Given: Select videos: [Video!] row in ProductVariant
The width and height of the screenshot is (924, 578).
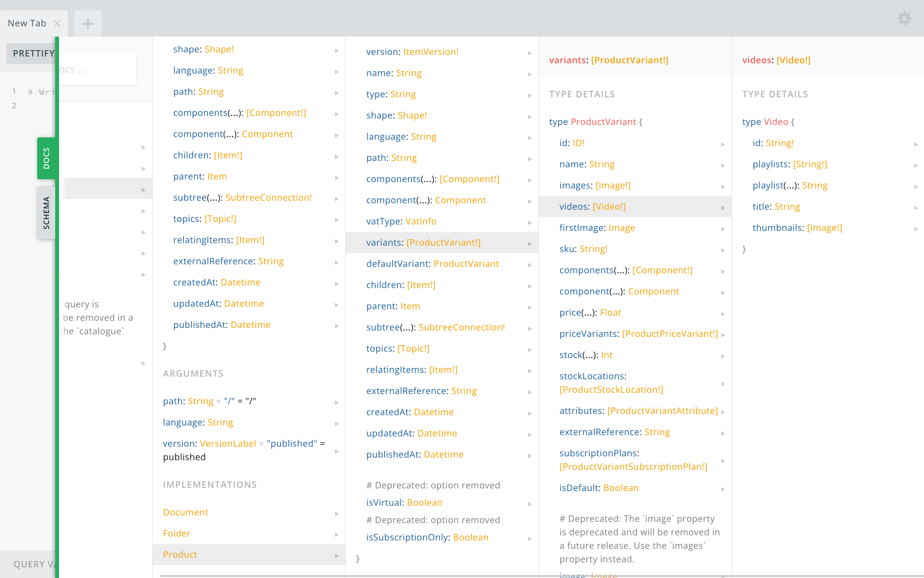Looking at the screenshot, I should tap(635, 206).
